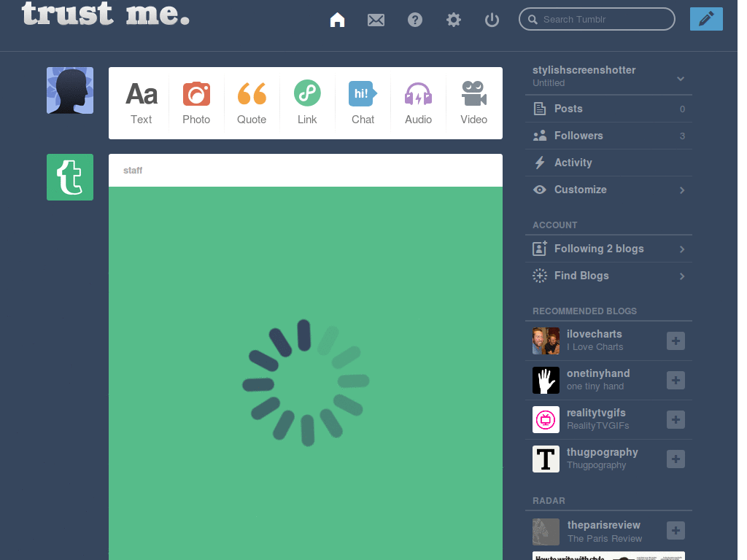This screenshot has height=560, width=747.
Task: Create a new Text post
Action: pos(141,103)
